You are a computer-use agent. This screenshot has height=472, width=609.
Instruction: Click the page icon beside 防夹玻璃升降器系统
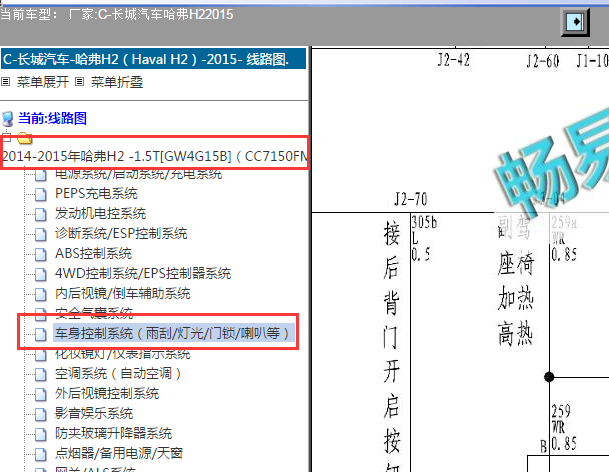pyautogui.click(x=40, y=434)
